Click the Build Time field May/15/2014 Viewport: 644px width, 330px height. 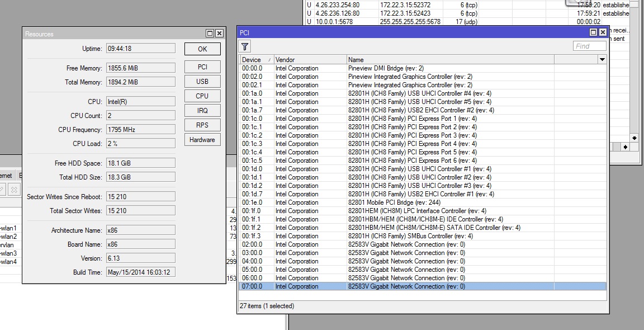click(141, 272)
